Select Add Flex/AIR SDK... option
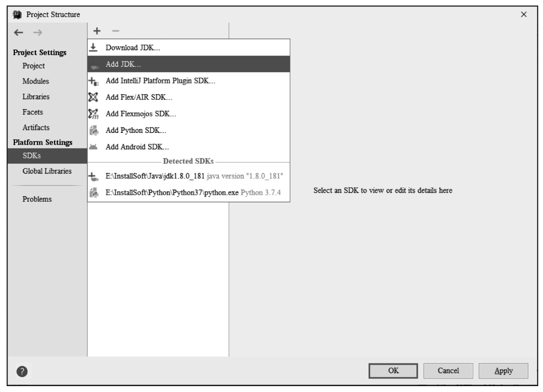Image resolution: width=543 pixels, height=392 pixels. (x=189, y=97)
